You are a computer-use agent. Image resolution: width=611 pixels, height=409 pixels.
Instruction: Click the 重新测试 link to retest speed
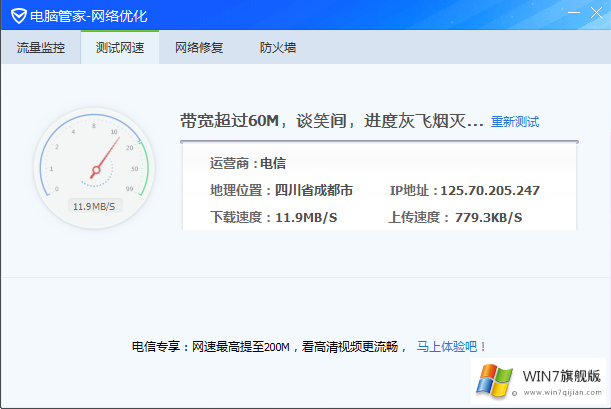point(515,122)
